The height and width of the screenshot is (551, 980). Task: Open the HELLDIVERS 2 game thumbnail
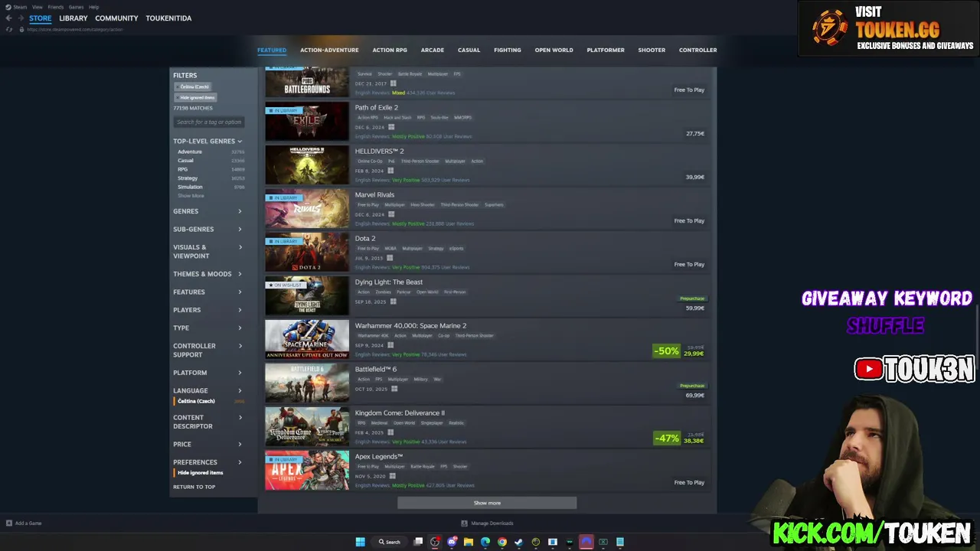click(x=307, y=165)
